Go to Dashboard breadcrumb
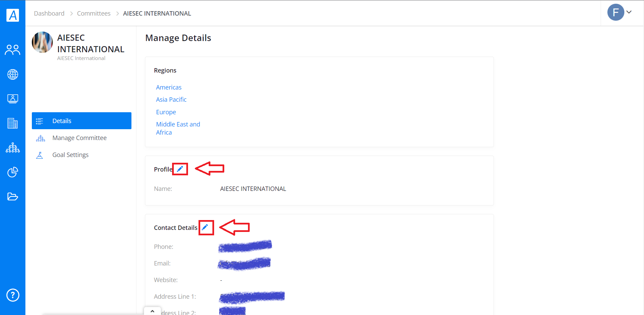The height and width of the screenshot is (315, 644). [x=49, y=13]
